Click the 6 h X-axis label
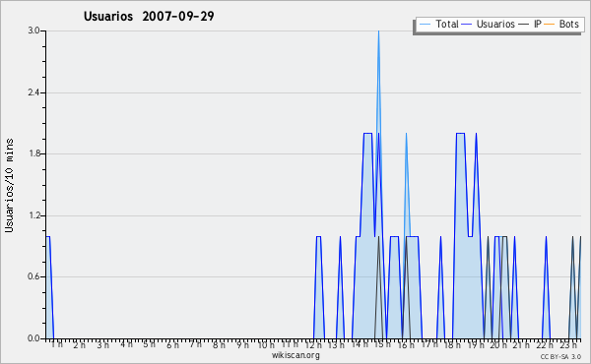The image size is (591, 364). click(172, 344)
